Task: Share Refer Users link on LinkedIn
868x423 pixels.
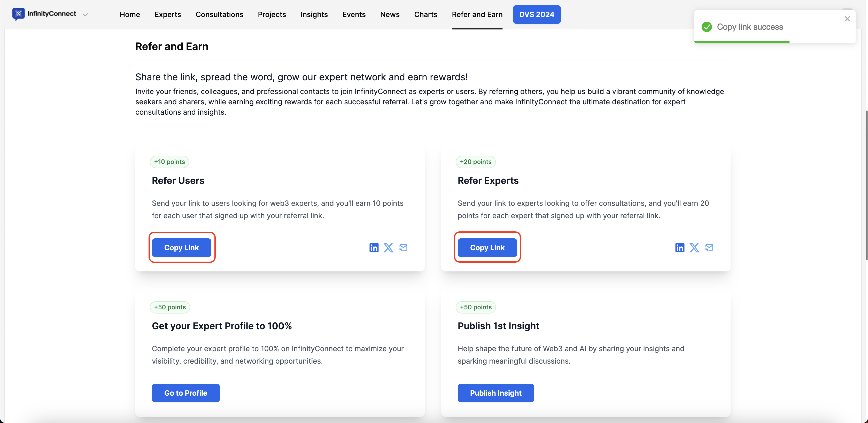Action: point(374,248)
